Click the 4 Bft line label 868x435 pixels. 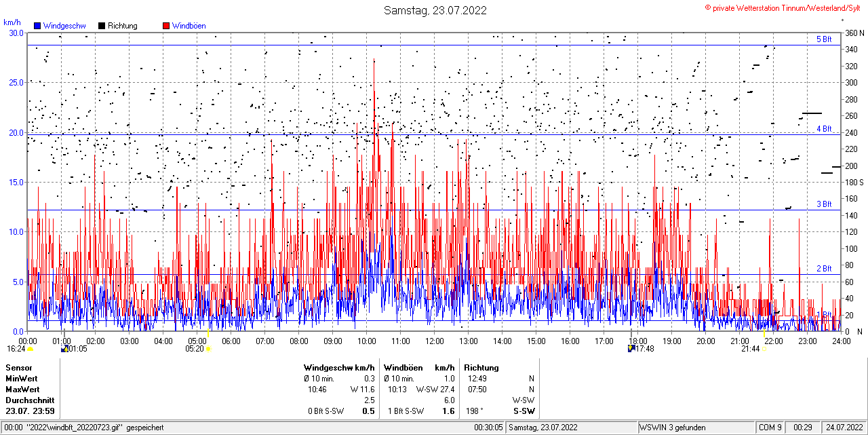tap(824, 128)
